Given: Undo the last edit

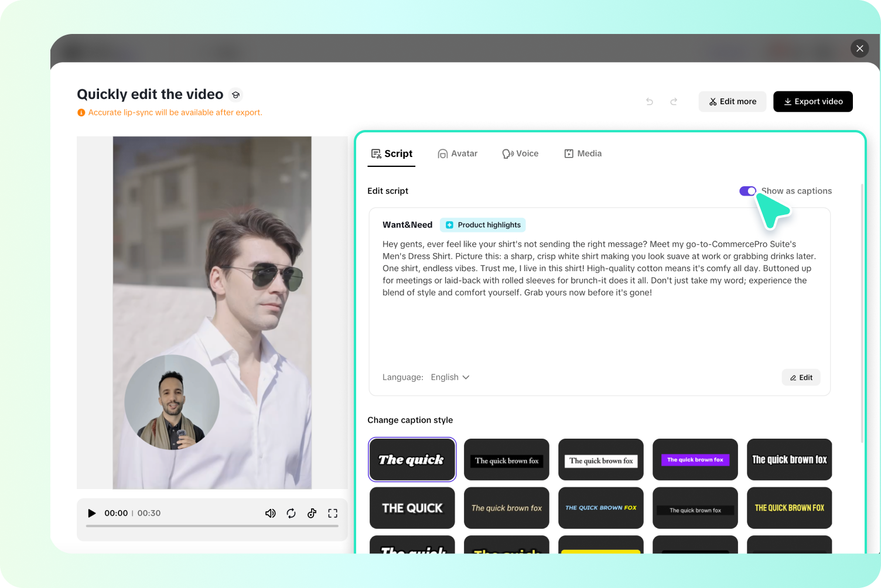Looking at the screenshot, I should pos(650,101).
